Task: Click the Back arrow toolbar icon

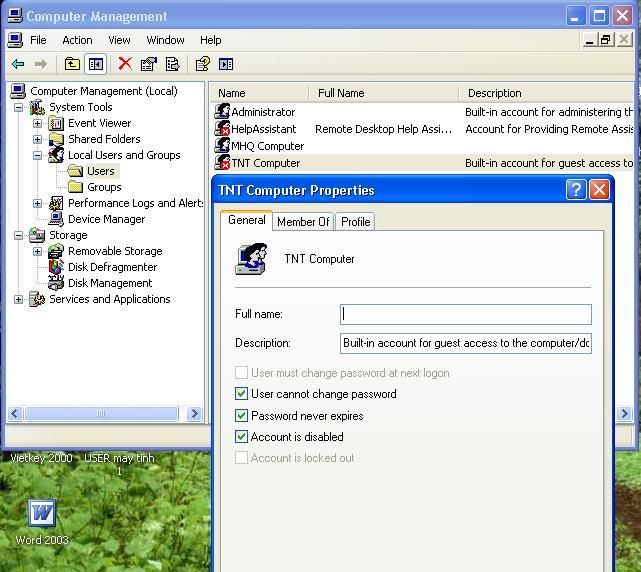Action: (18, 64)
